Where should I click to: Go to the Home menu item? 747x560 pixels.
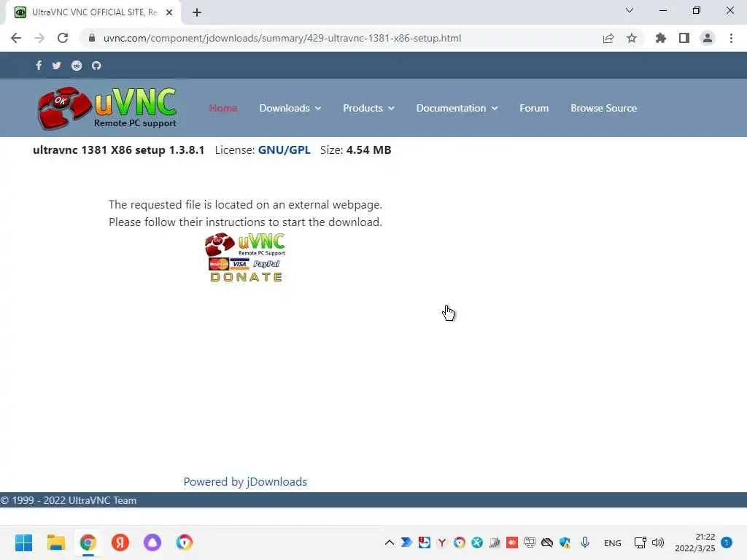tap(223, 108)
